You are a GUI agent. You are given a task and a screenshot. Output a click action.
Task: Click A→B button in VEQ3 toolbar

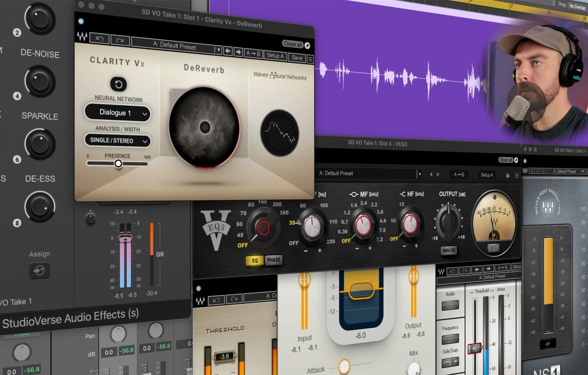(459, 175)
